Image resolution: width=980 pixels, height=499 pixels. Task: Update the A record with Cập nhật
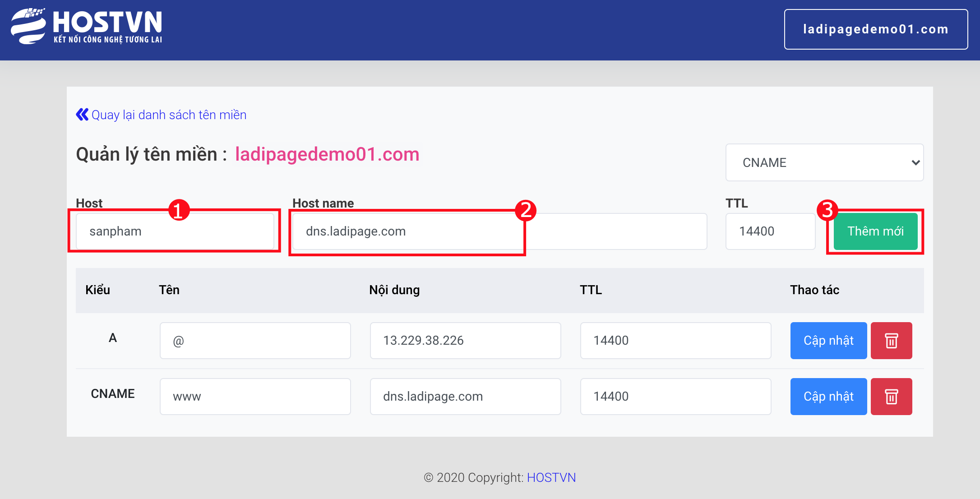[828, 341]
